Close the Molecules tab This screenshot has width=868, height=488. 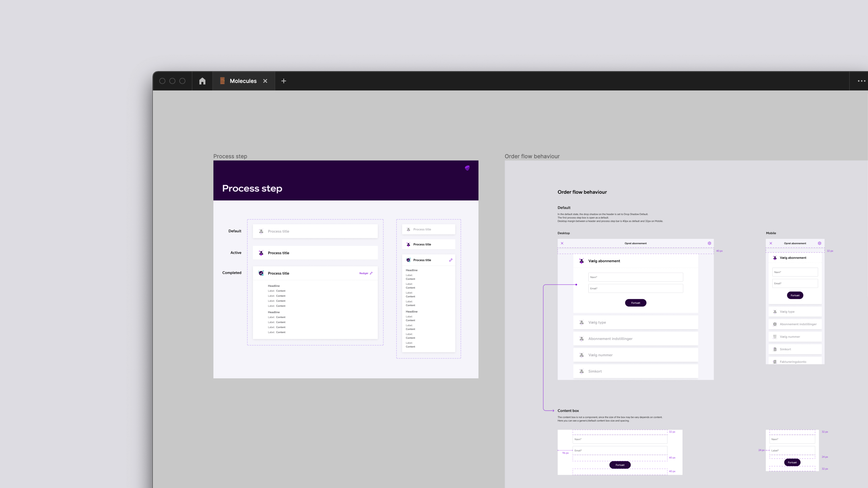point(265,81)
